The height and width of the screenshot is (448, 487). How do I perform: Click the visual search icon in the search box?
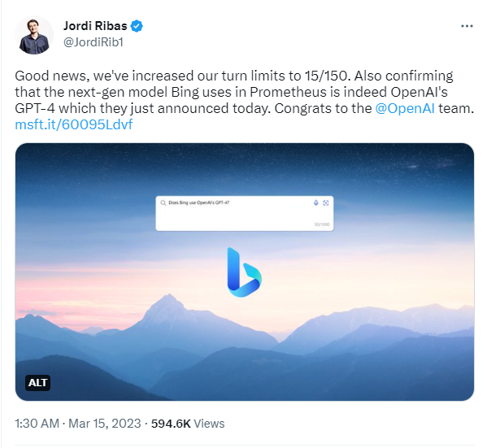point(325,203)
